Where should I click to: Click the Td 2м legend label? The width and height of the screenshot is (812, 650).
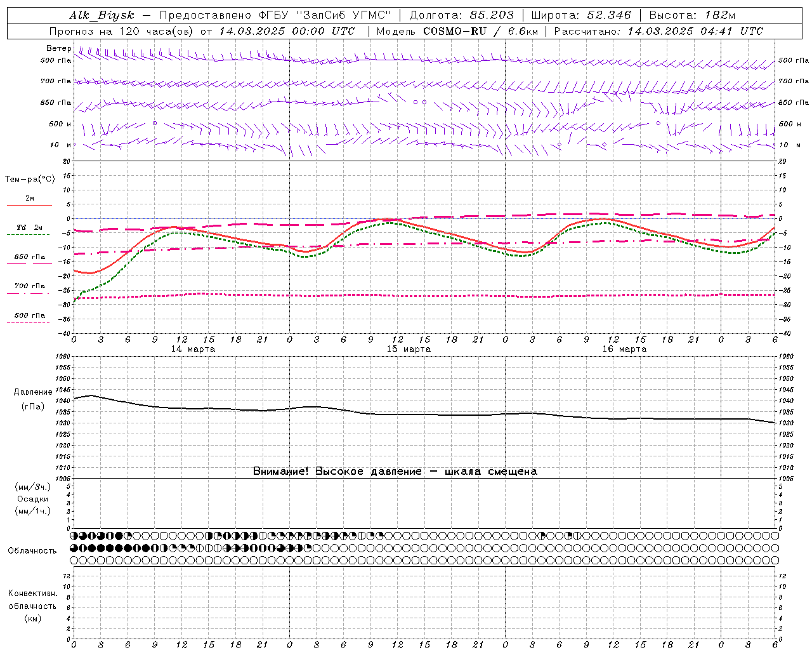(x=29, y=227)
